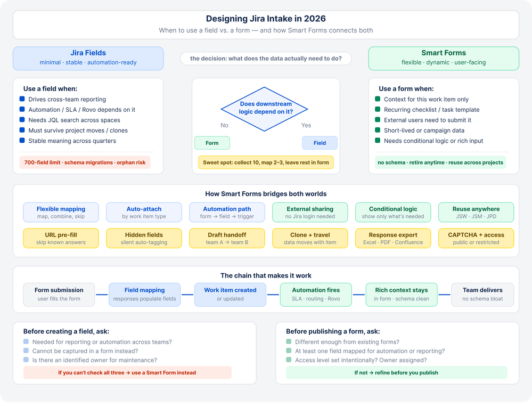Check the box 'Access level set intentionally?'
The image size is (532, 409).
pyautogui.click(x=289, y=360)
